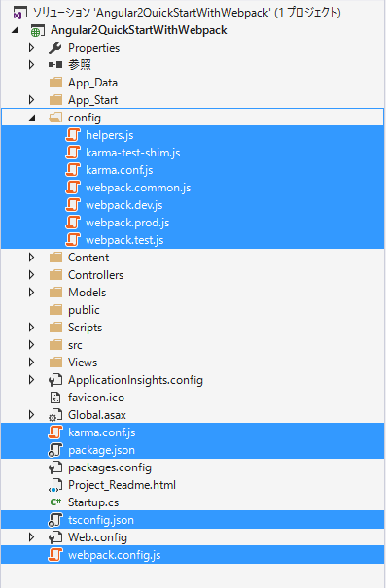Image resolution: width=386 pixels, height=588 pixels.
Task: Select the Views folder label
Action: [83, 363]
